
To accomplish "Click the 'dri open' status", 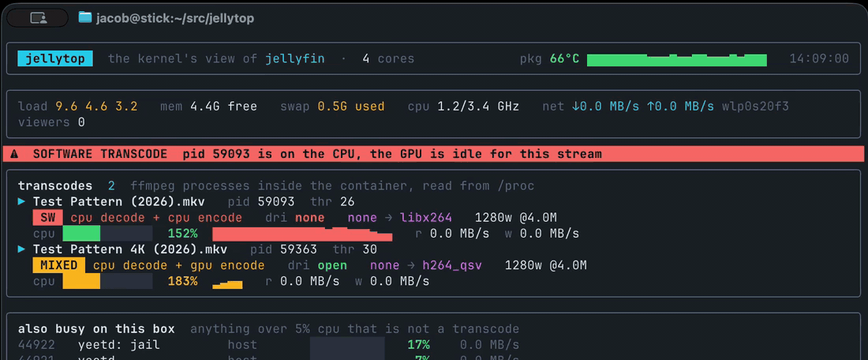I will (x=318, y=265).
